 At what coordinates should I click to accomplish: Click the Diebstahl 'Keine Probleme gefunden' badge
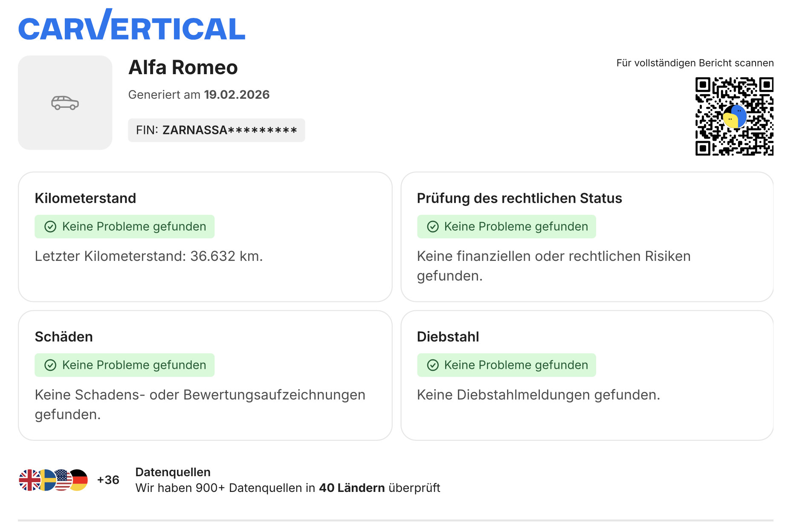coord(507,365)
